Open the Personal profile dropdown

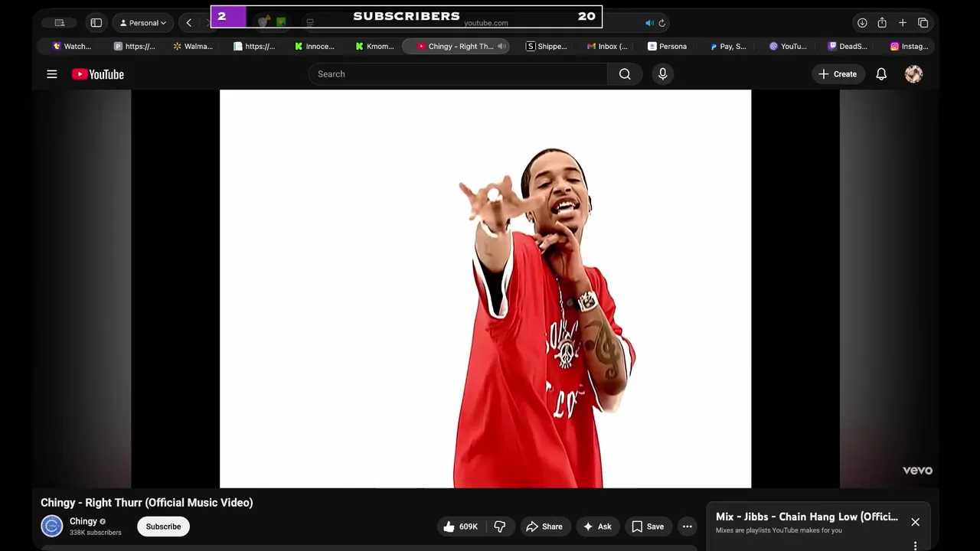pyautogui.click(x=143, y=23)
